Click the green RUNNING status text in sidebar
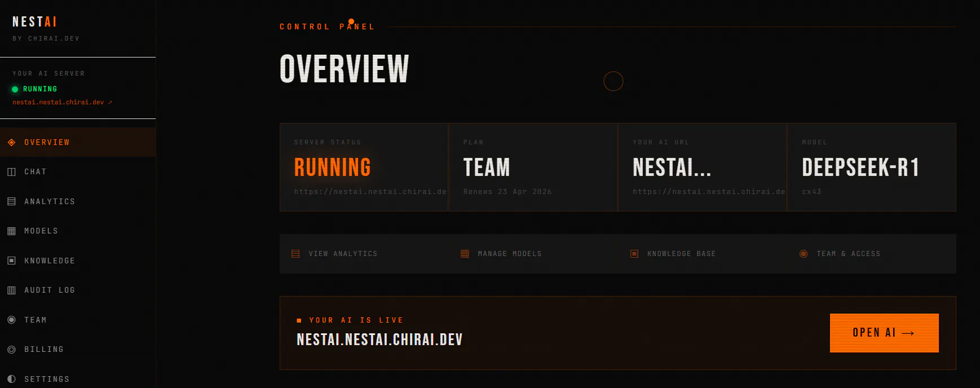Screen dimensions: 980x388 pos(40,89)
